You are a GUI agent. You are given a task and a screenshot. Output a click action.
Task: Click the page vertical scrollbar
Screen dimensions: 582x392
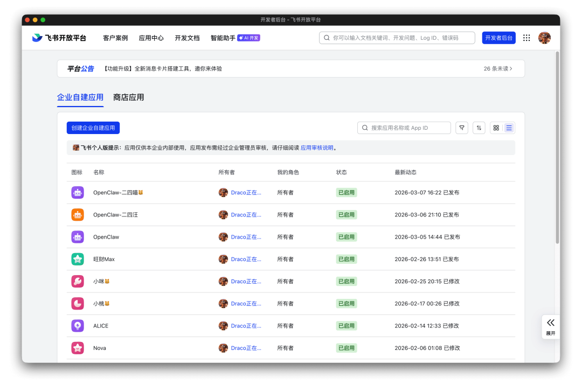tap(557, 145)
